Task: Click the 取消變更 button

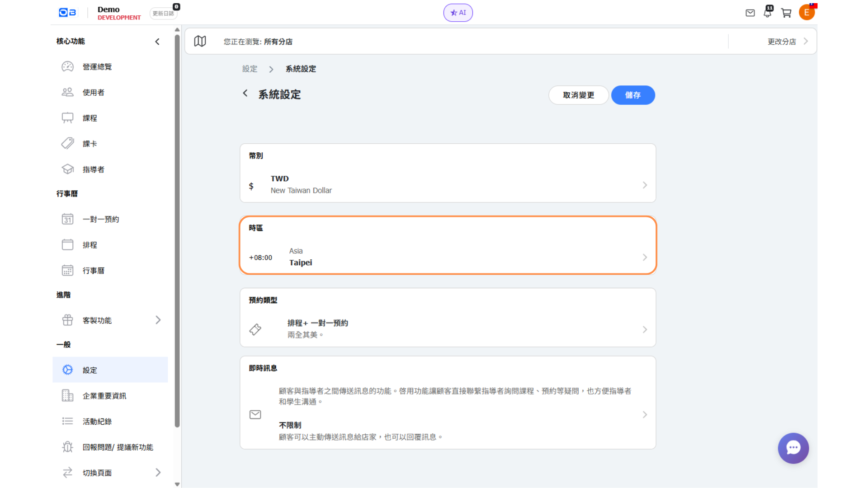Action: click(x=578, y=95)
